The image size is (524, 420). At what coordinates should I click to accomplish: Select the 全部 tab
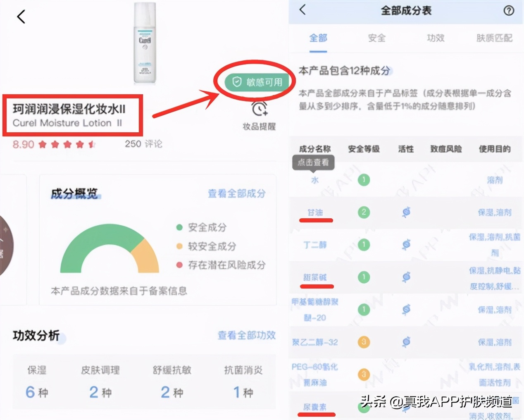pyautogui.click(x=317, y=38)
